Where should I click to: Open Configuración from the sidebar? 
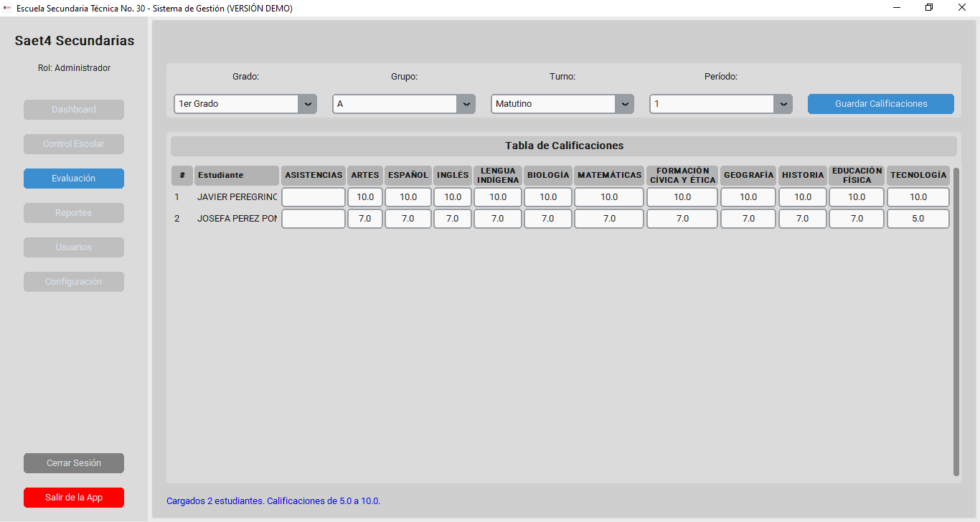(x=74, y=282)
